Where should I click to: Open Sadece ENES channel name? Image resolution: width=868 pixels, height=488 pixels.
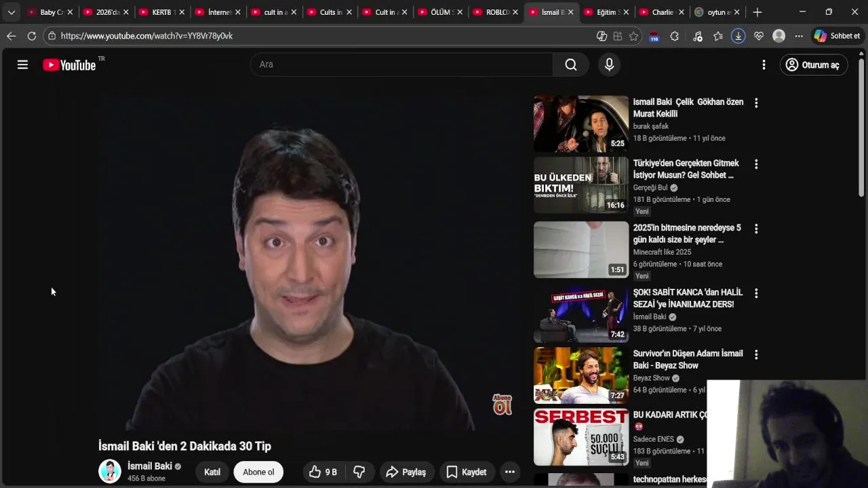tap(654, 439)
